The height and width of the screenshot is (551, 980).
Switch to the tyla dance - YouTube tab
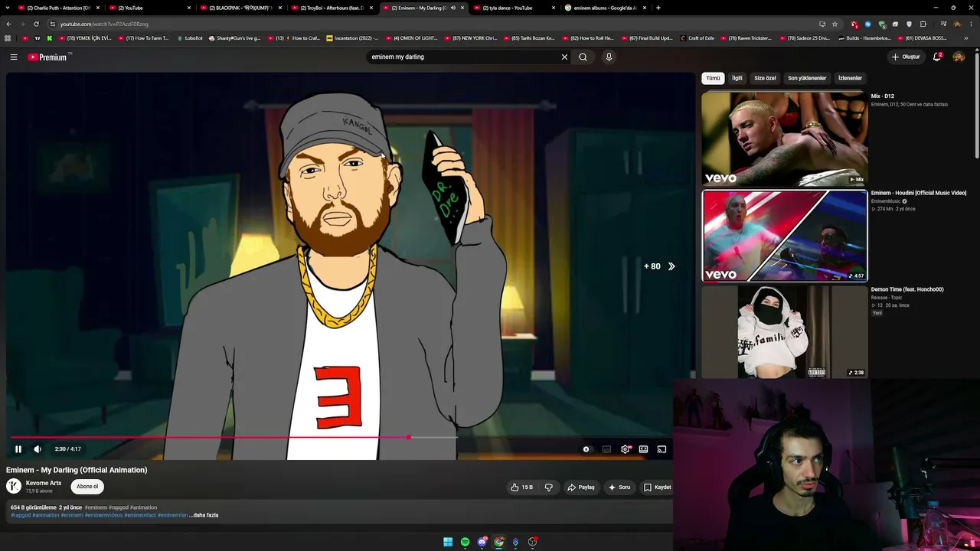(x=514, y=8)
